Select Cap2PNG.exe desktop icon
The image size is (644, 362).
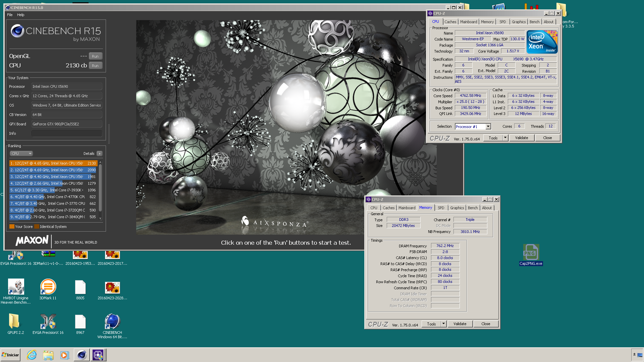[x=531, y=255]
